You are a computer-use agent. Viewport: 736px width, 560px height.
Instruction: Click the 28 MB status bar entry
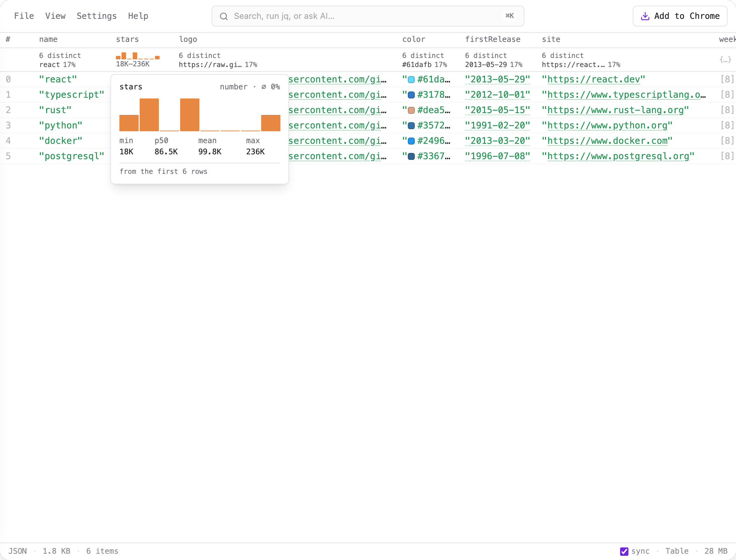[x=716, y=551]
